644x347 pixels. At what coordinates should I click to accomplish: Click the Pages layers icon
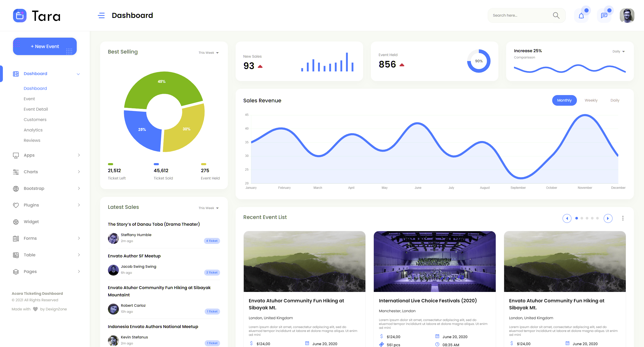tap(16, 272)
